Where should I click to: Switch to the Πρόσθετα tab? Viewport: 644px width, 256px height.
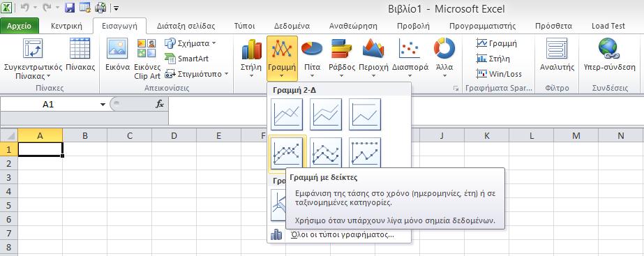click(x=553, y=26)
